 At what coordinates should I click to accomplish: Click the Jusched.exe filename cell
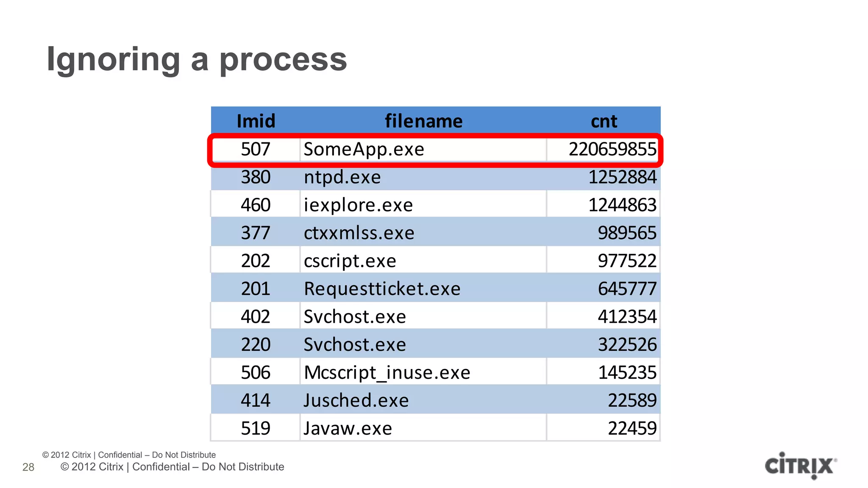pos(356,401)
